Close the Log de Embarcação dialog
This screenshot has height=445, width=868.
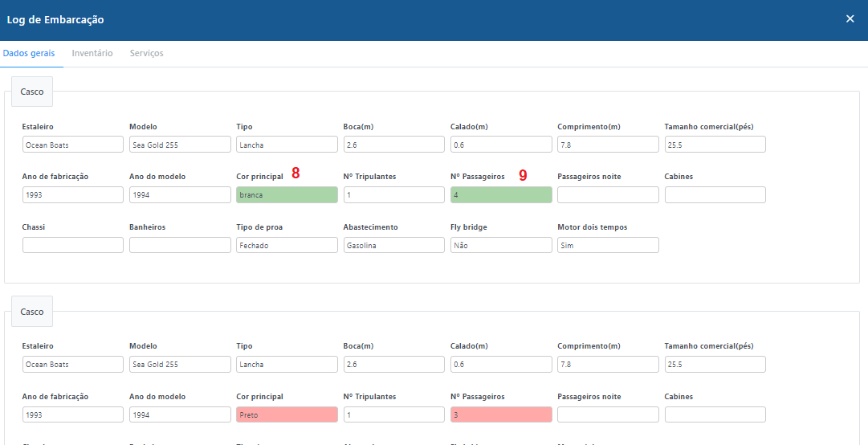click(x=850, y=19)
